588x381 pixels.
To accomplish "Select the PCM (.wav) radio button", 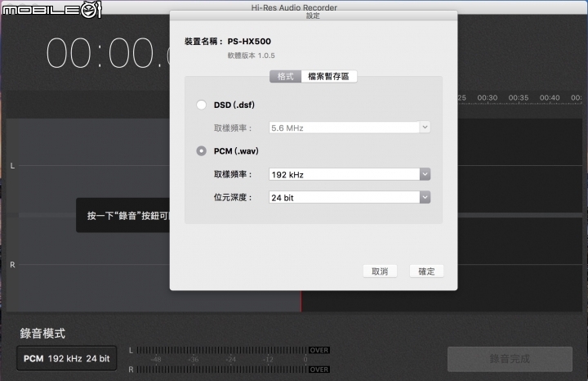I will [202, 151].
